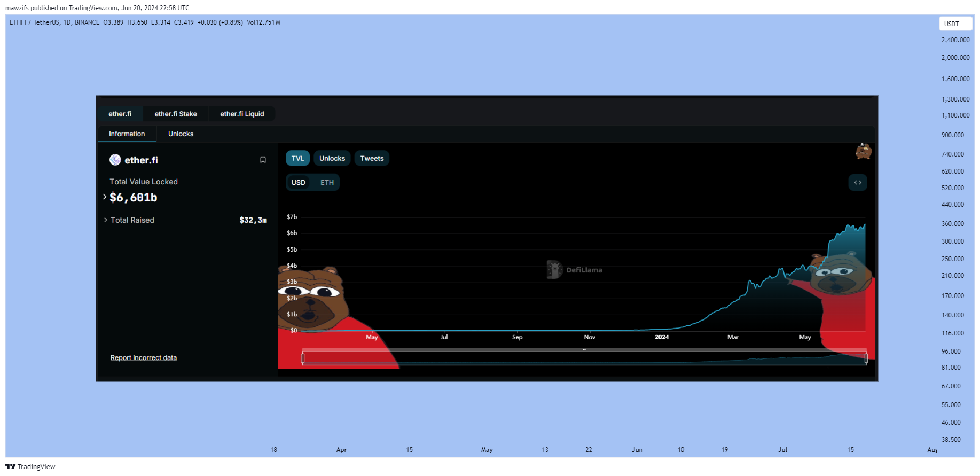
Task: Click the TradingView logo at bottom
Action: point(30,466)
